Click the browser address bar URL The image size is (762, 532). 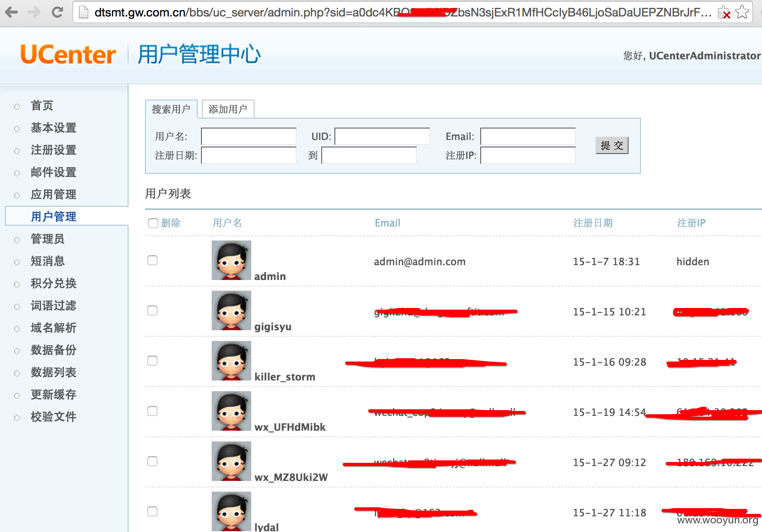[x=403, y=12]
